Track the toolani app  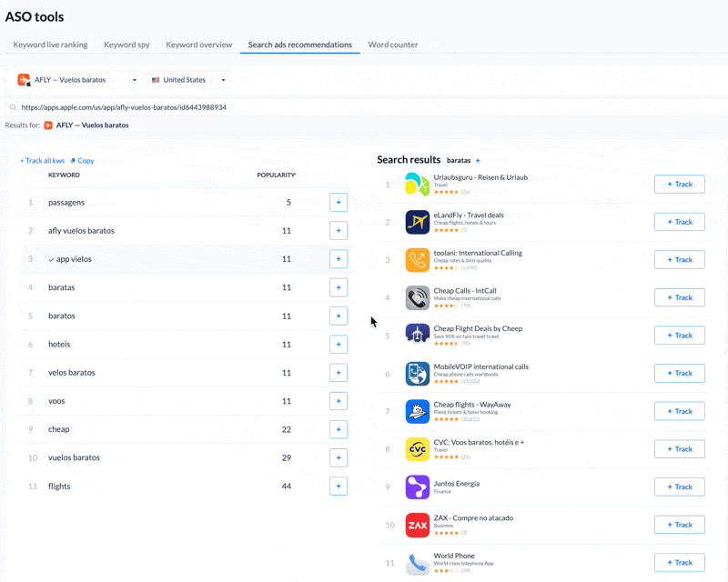(679, 260)
